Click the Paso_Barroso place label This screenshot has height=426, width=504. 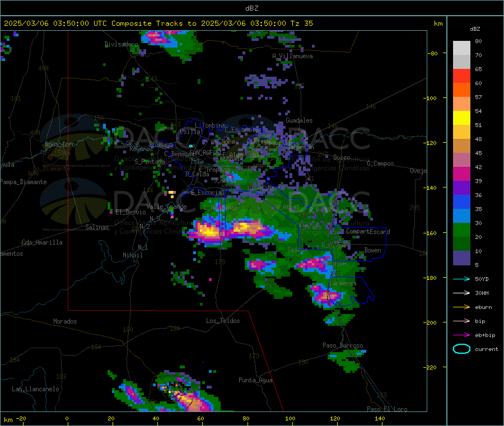343,345
